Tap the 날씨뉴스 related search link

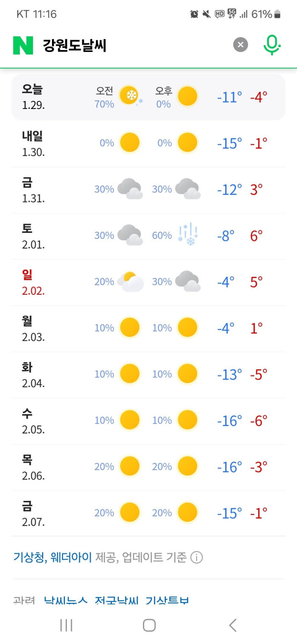point(65,601)
